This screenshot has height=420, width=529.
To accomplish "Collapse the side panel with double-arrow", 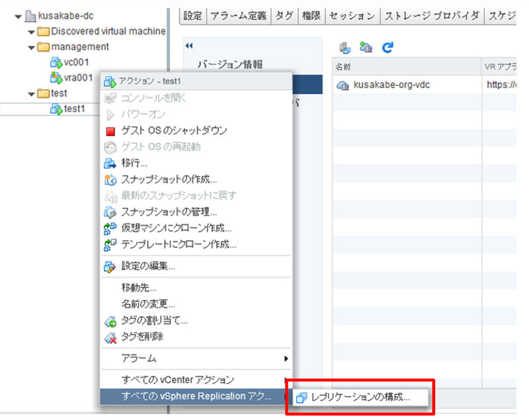I will tap(189, 46).
